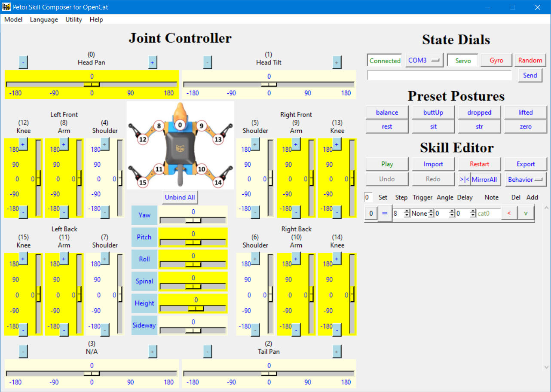Click the blue equals Set button

[385, 213]
